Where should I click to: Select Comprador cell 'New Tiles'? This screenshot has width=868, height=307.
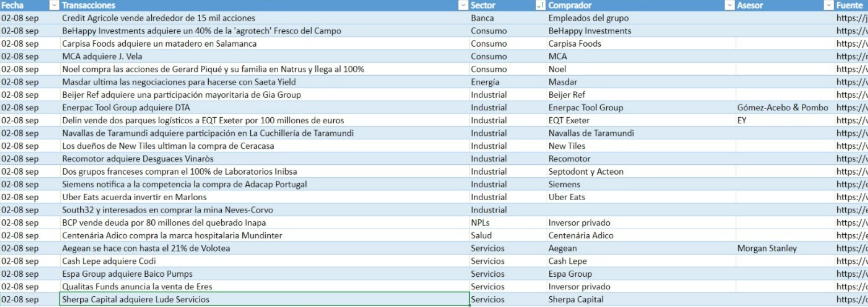(x=640, y=146)
